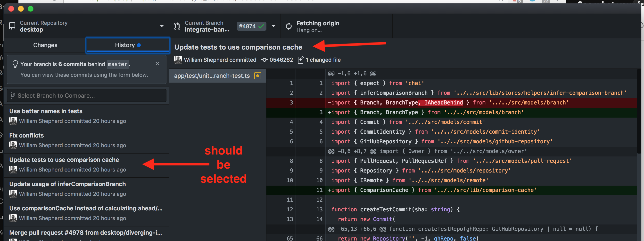
Task: Click the blue dot on the History tab
Action: (139, 45)
